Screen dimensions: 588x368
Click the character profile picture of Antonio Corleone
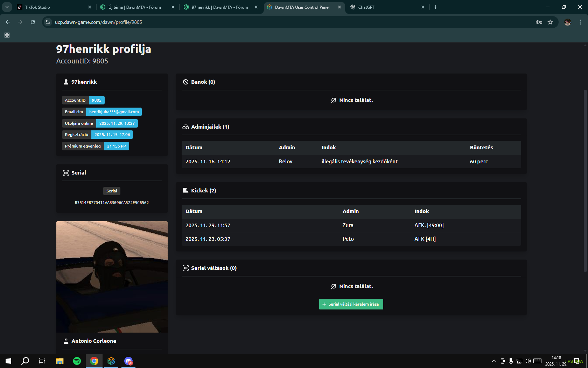point(112,277)
